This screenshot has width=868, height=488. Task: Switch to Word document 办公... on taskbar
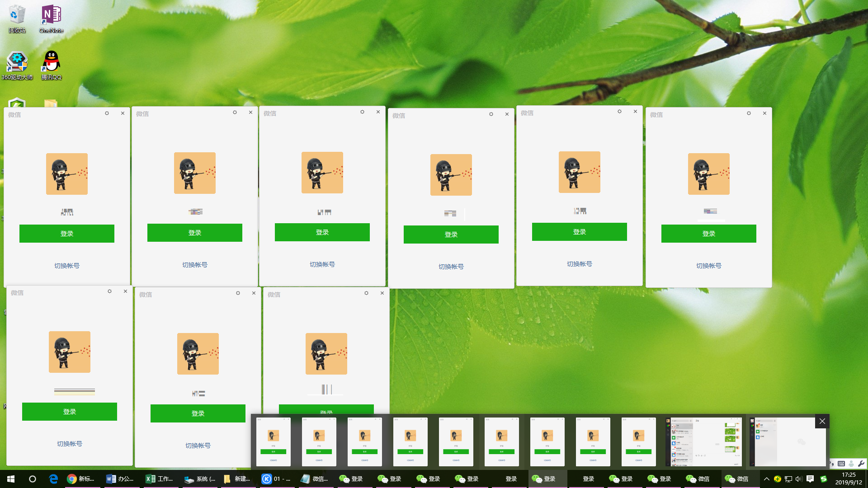pos(120,479)
